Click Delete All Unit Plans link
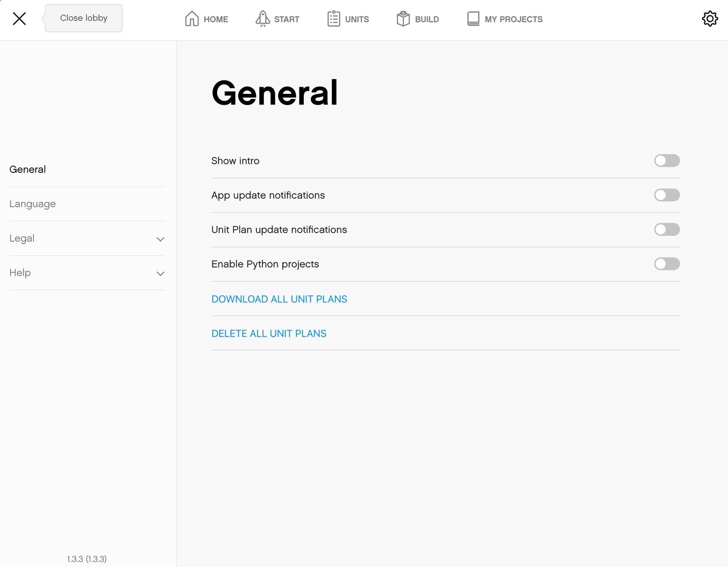The width and height of the screenshot is (728, 567). [269, 333]
